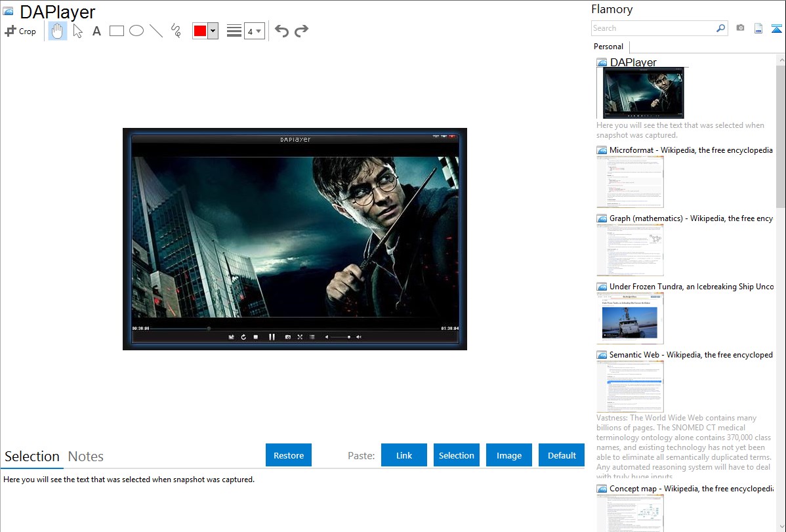Select the Crop tool

(x=20, y=31)
